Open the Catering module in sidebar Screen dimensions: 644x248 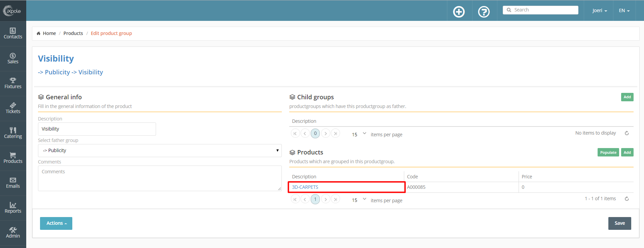(x=13, y=133)
